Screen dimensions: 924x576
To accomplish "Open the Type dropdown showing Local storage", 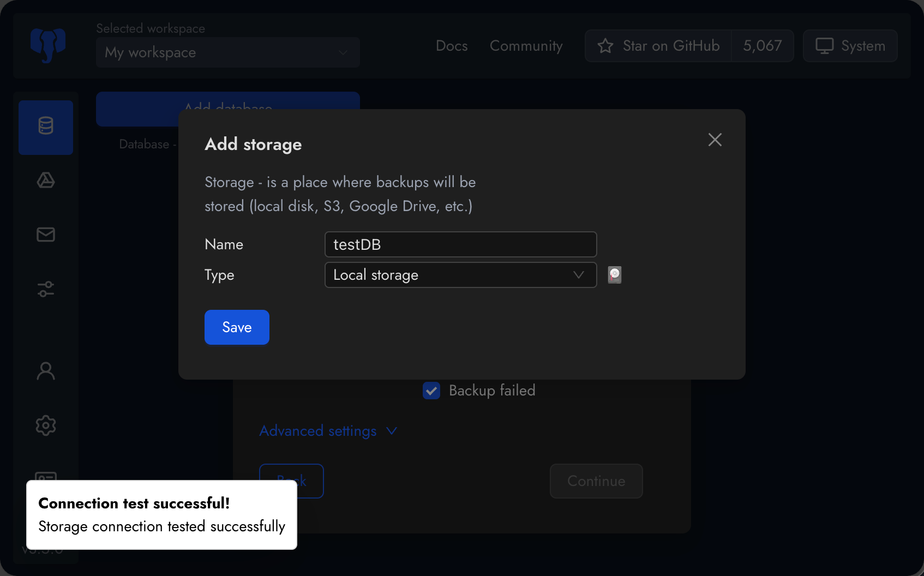I will 460,275.
